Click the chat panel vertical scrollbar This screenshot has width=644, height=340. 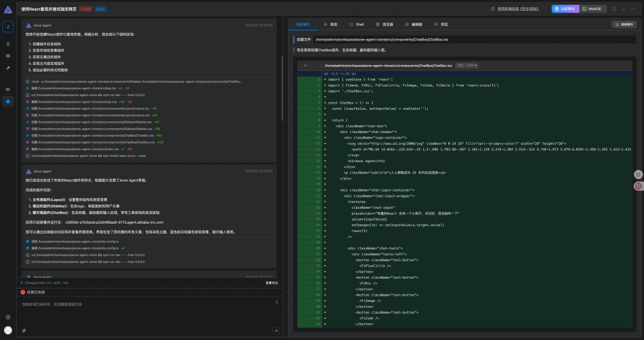pyautogui.click(x=282, y=89)
